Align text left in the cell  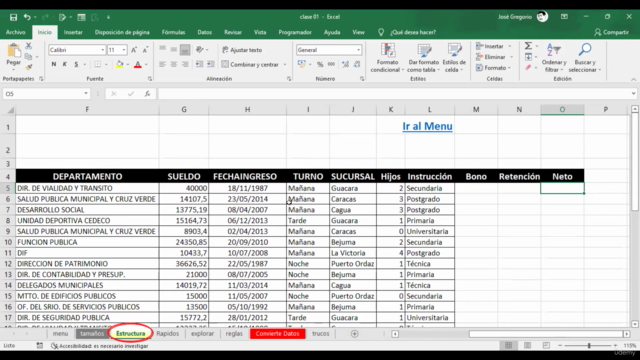point(162,64)
